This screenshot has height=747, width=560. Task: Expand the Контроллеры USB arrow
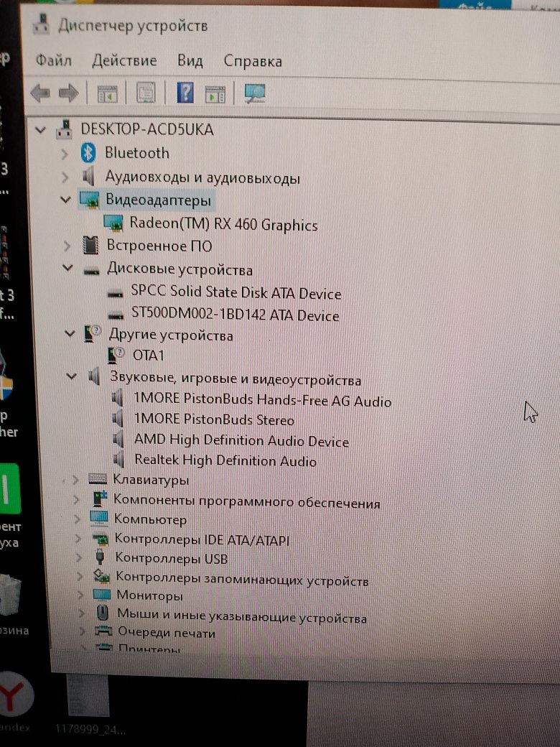click(79, 557)
